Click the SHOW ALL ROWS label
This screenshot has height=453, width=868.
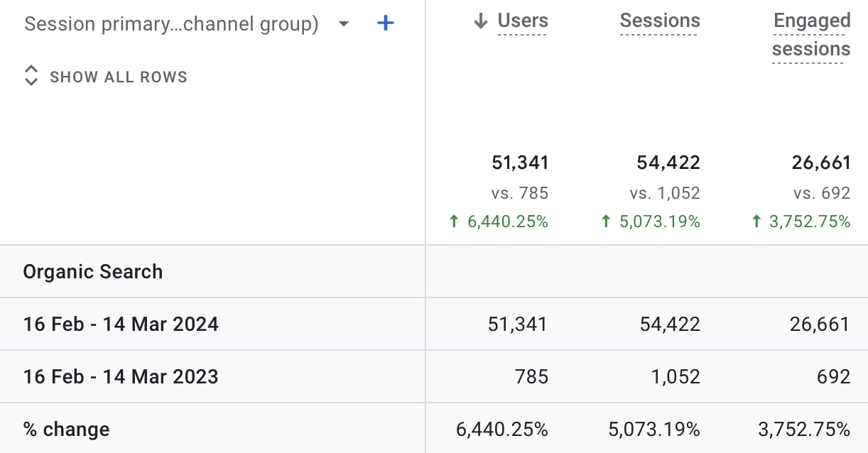119,77
